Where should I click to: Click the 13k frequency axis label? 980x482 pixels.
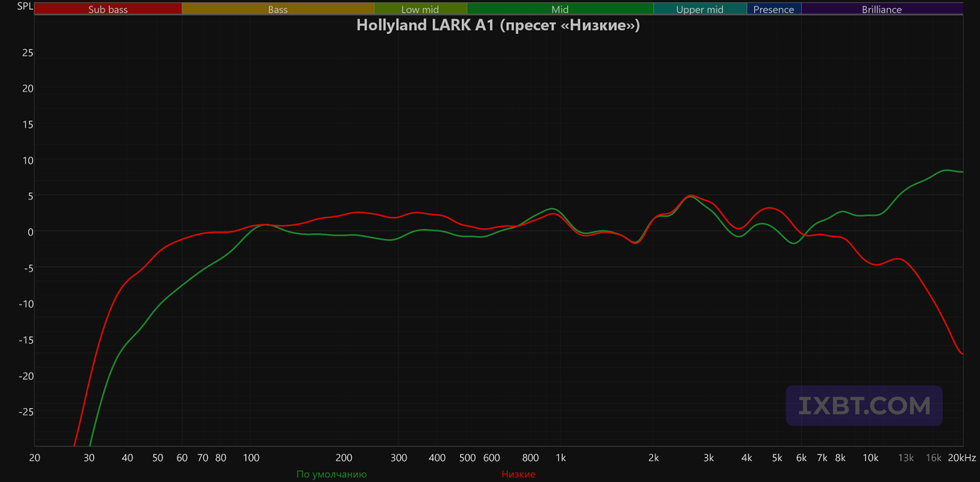click(x=906, y=458)
